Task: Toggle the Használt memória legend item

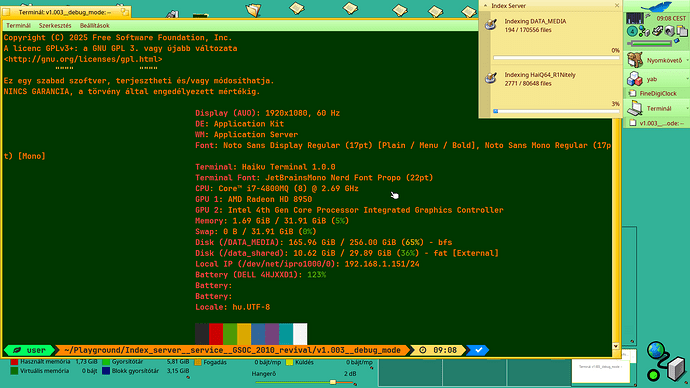Action: click(x=55, y=362)
